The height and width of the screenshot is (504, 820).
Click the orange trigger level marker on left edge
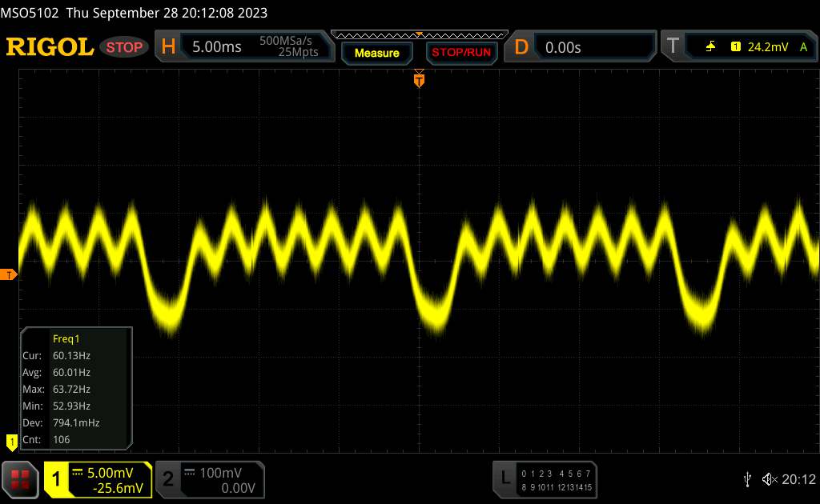click(9, 275)
